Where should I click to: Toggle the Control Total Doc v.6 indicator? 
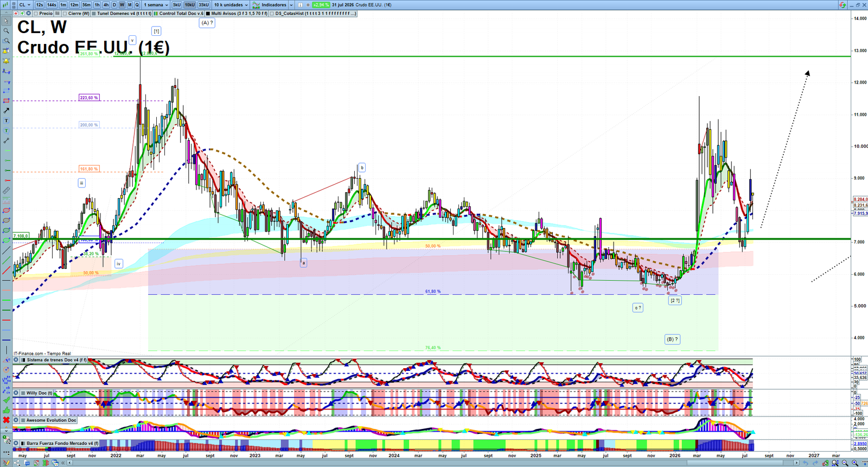click(x=156, y=13)
